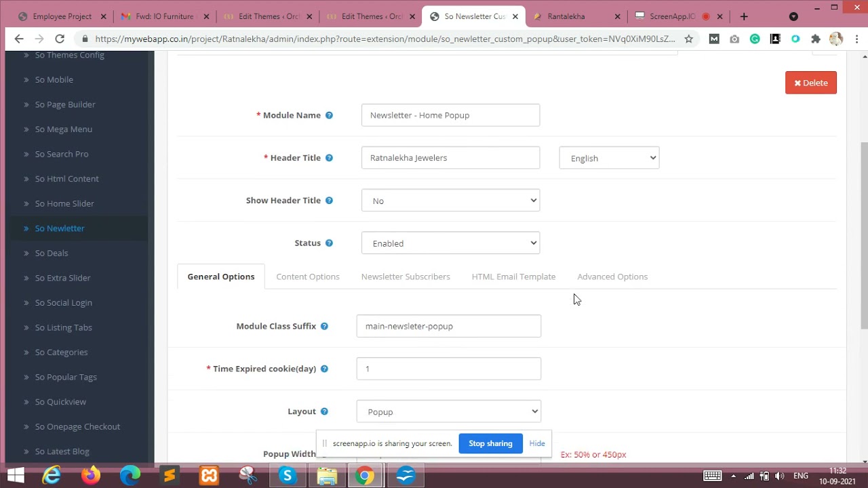Switch to the Content Options tab
Screen dimensions: 868x488
tap(308, 277)
